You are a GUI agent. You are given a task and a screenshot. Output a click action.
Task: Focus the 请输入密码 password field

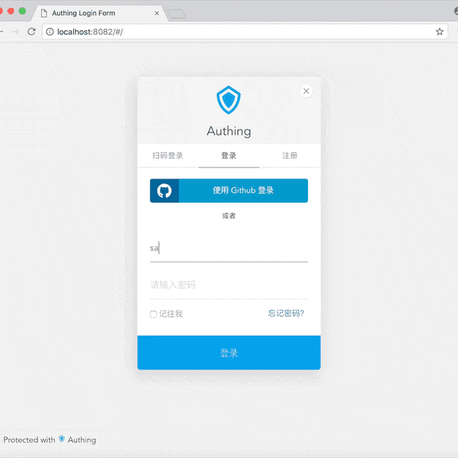(x=229, y=285)
